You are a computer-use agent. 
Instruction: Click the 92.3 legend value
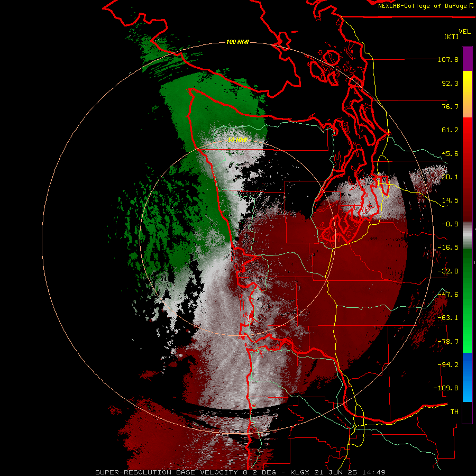(450, 83)
